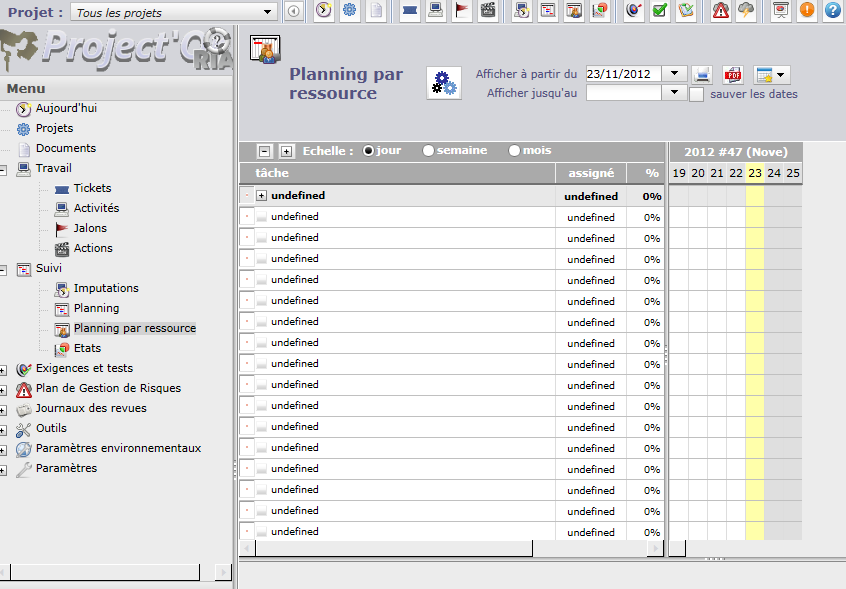
Task: Select the 'jour' scale radio button
Action: (368, 151)
